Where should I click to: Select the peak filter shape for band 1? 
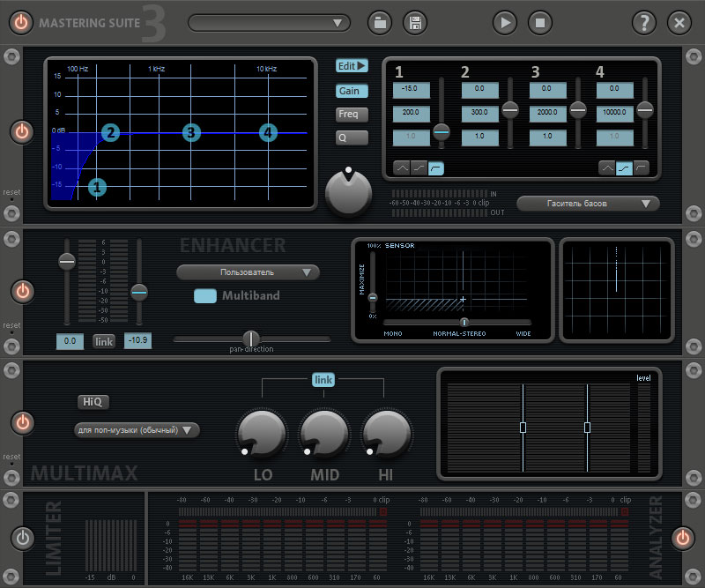pyautogui.click(x=401, y=167)
